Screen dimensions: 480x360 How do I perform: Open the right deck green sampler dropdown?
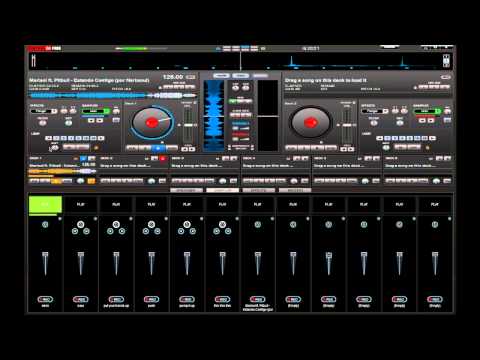(x=427, y=111)
